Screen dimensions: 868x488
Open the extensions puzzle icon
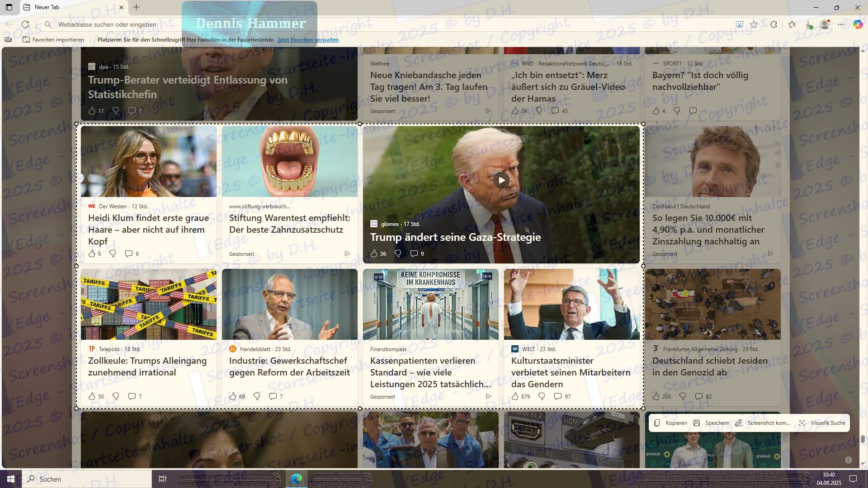click(x=774, y=24)
